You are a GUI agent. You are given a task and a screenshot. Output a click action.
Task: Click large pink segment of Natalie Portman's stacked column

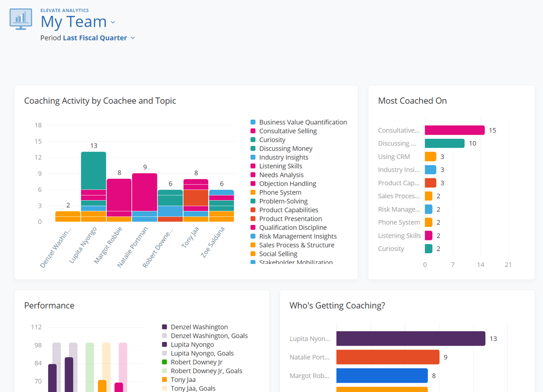click(x=145, y=192)
